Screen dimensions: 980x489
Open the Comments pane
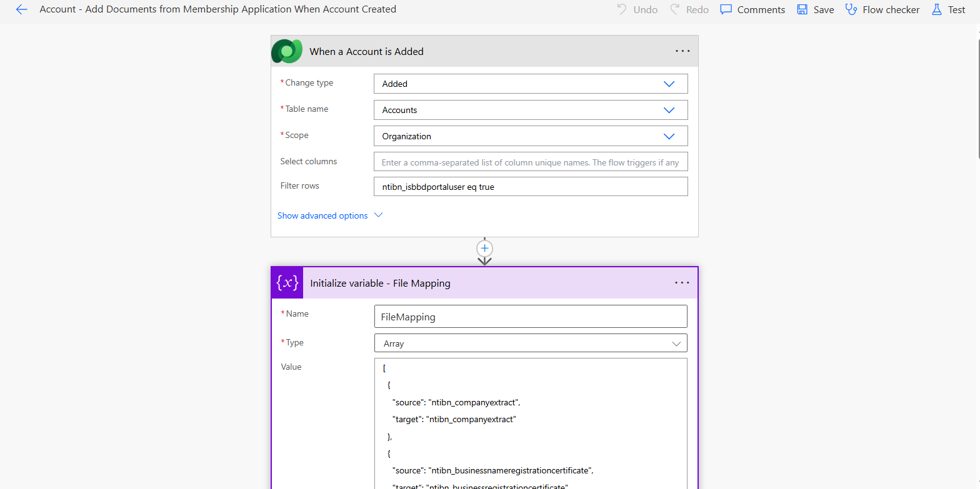[752, 9]
